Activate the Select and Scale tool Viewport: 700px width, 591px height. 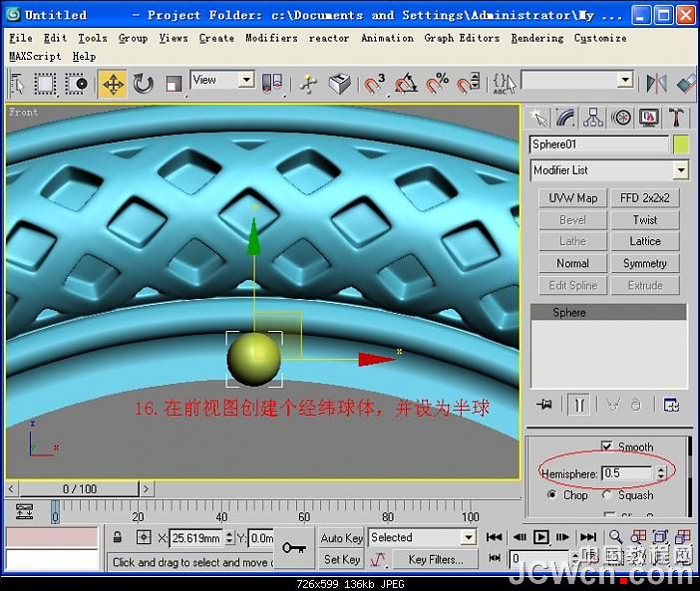(x=174, y=84)
